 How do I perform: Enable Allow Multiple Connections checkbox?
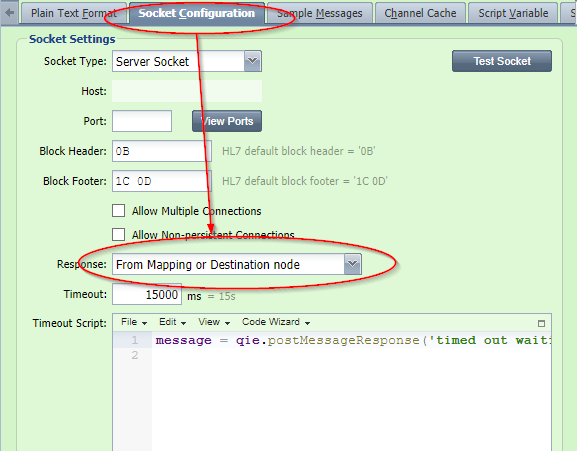pos(118,211)
